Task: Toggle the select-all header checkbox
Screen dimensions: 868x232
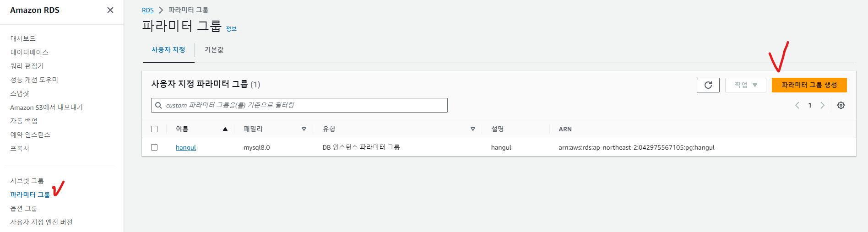Action: coord(154,129)
